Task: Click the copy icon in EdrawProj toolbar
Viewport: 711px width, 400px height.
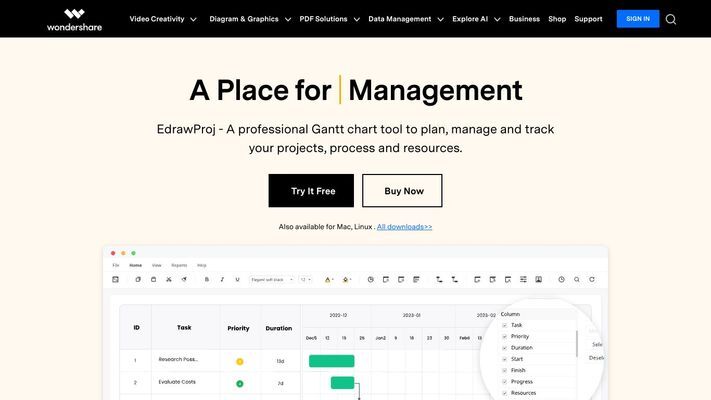Action: [x=138, y=279]
